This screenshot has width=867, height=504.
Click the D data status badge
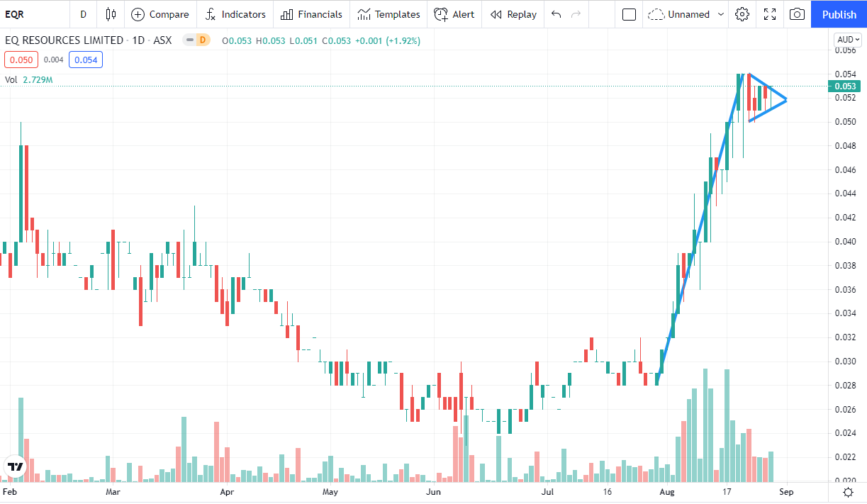[x=203, y=40]
